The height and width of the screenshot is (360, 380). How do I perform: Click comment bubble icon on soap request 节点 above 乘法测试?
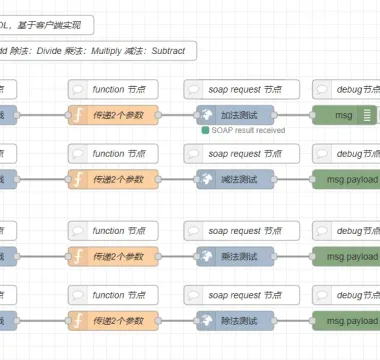pyautogui.click(x=193, y=231)
